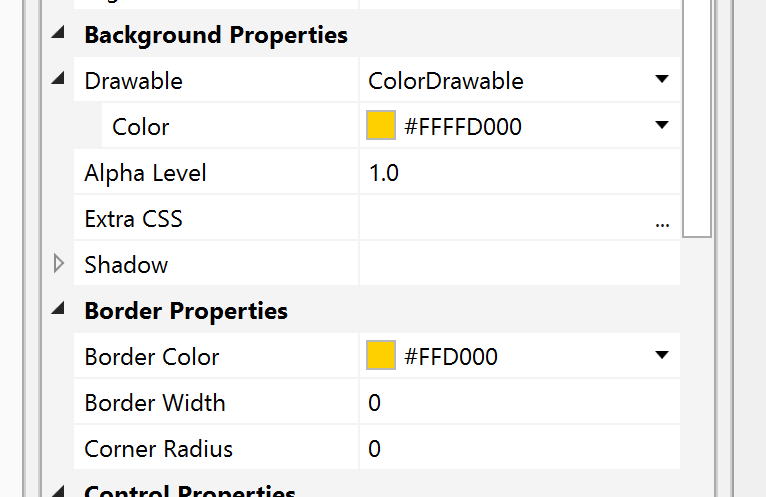Click the properties panel vertical scrollbar
The image size is (766, 497).
pyautogui.click(x=697, y=120)
